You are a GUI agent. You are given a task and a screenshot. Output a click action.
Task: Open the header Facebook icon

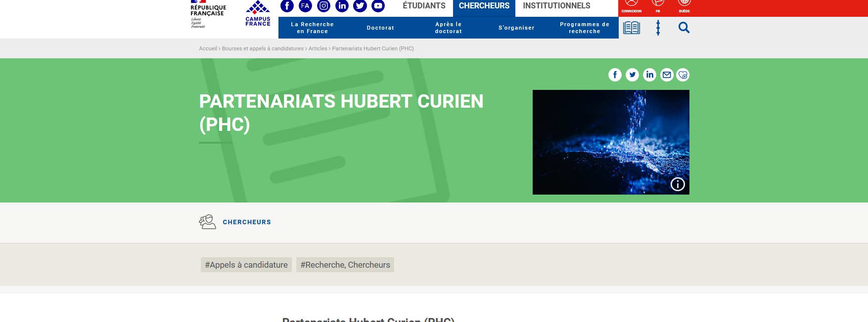[x=287, y=6]
